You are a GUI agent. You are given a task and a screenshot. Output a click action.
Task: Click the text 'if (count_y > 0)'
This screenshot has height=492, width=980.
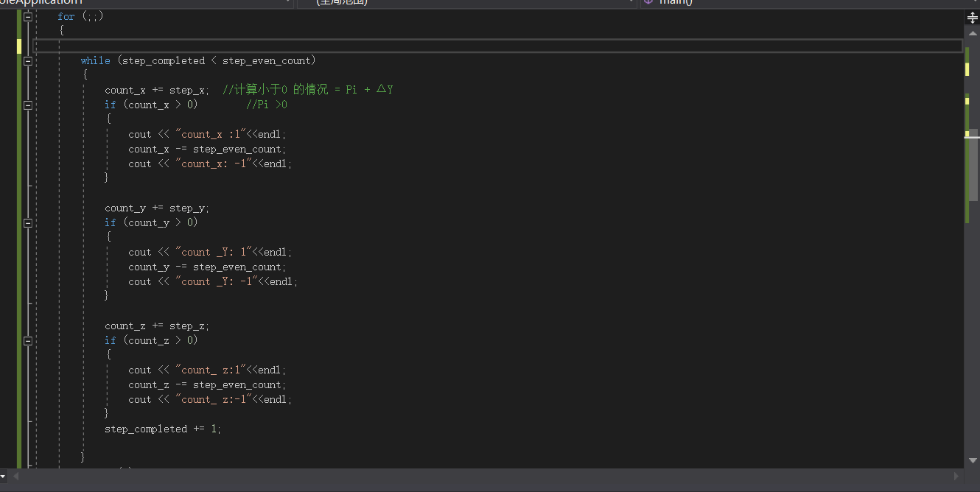point(151,223)
